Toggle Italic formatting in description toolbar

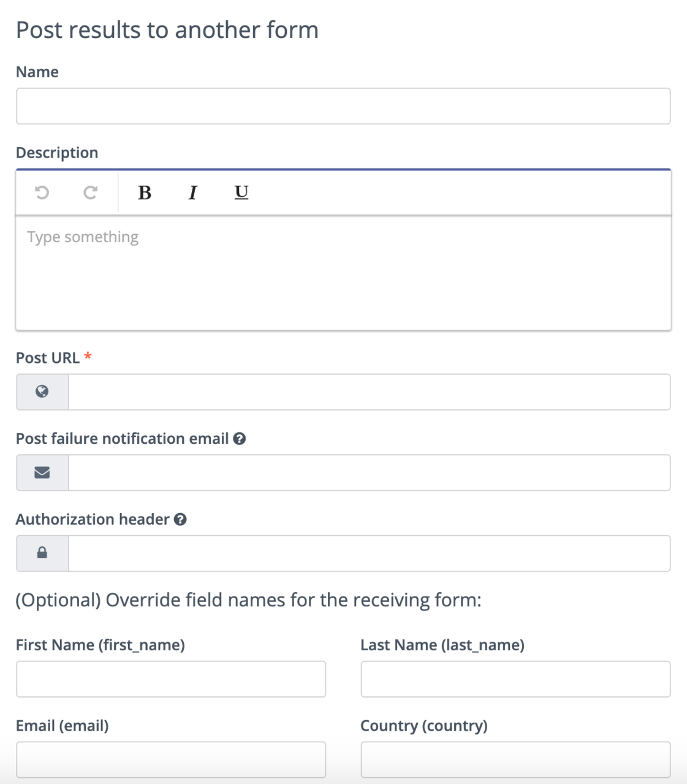(x=192, y=192)
